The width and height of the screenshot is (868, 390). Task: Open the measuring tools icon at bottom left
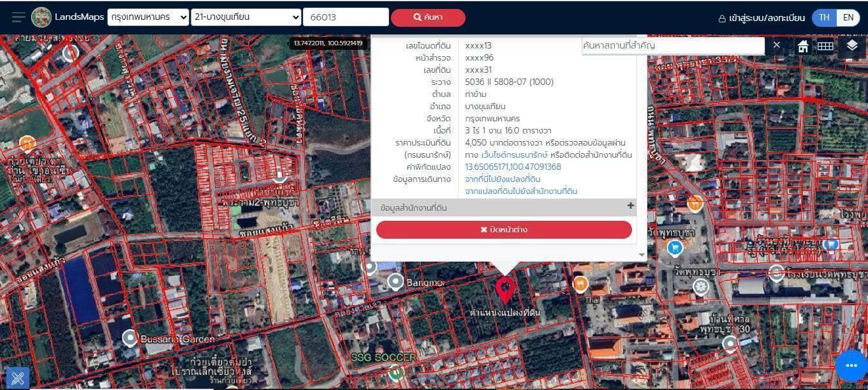pos(17,378)
